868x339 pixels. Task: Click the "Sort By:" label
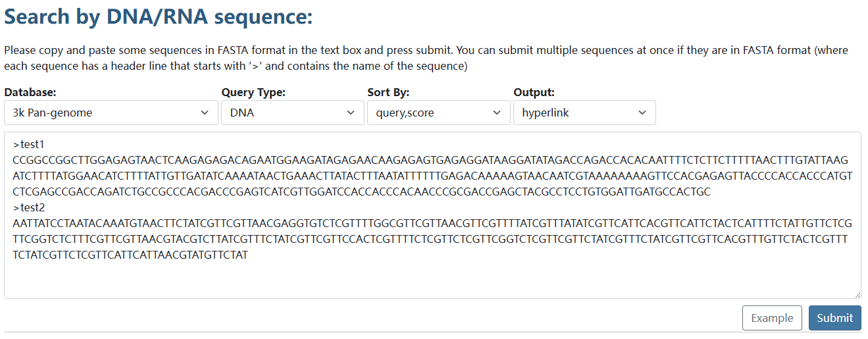coord(388,92)
